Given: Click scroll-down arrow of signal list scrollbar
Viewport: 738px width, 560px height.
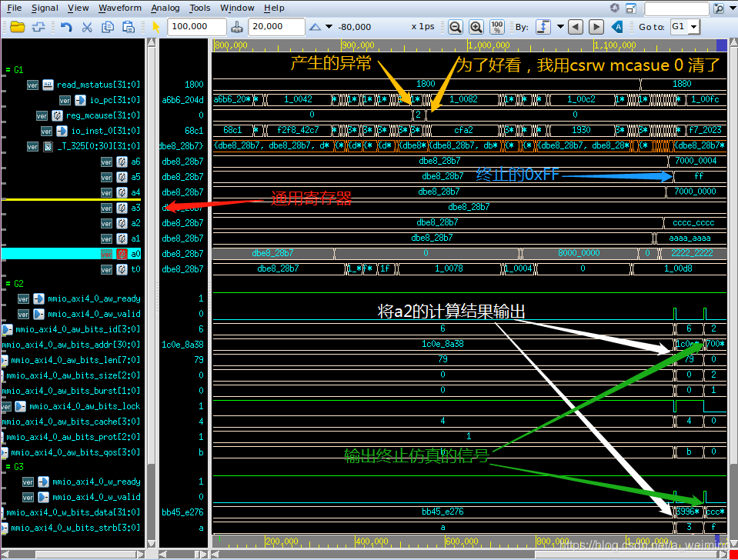Looking at the screenshot, I should coord(151,544).
